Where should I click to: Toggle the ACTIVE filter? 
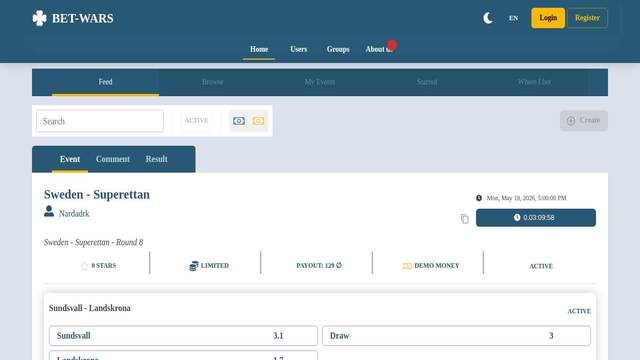(x=196, y=120)
